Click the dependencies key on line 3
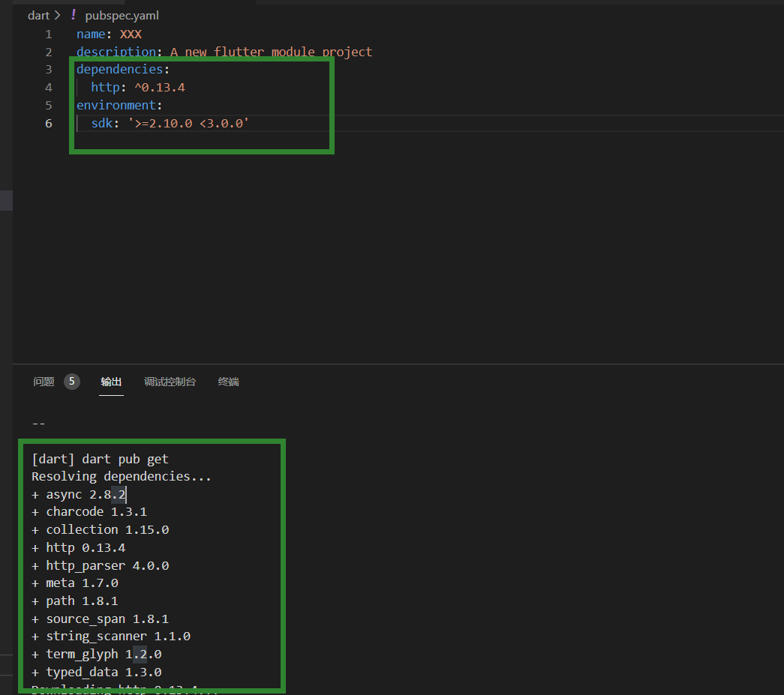 coord(119,69)
